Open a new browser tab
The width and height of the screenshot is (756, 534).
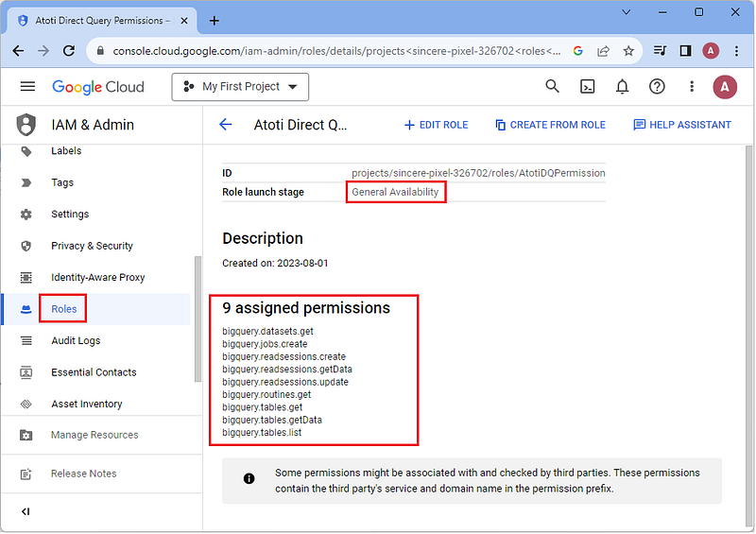click(x=215, y=21)
